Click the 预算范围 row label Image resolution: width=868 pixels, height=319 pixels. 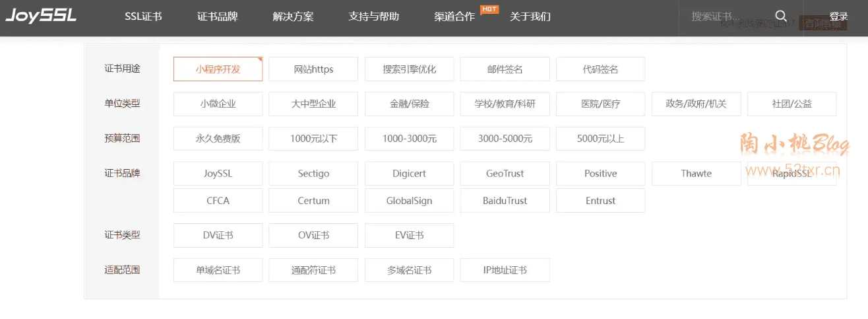tap(122, 138)
